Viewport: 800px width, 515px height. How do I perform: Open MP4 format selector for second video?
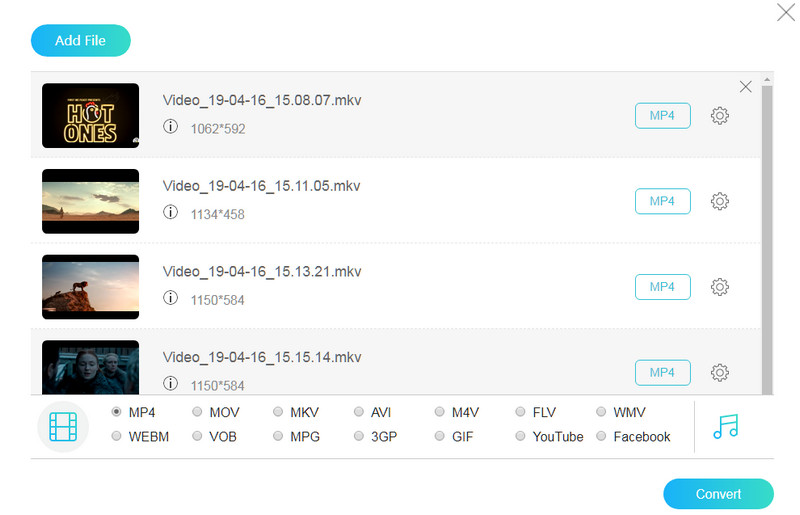(662, 201)
